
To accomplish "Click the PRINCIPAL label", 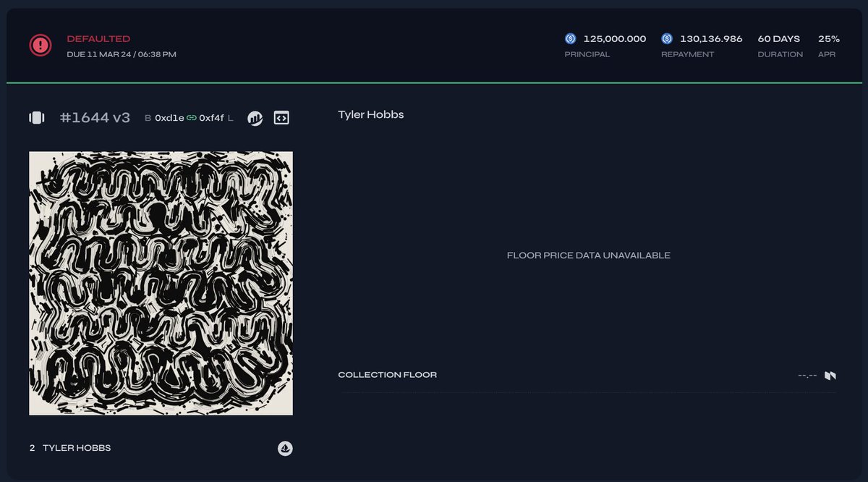I will coord(587,54).
